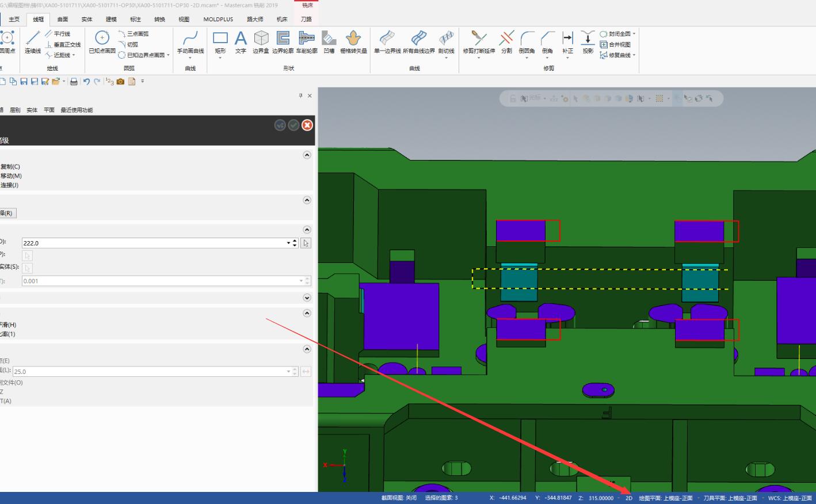Viewport: 816px width, 504px height.
Task: Click the 刀具平面 status bar entry
Action: 730,498
